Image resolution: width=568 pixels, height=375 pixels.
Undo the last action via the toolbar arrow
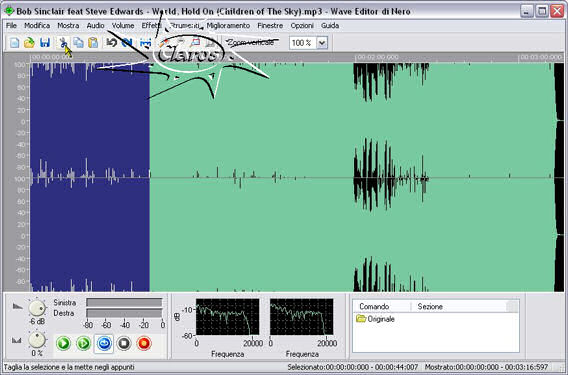pyautogui.click(x=111, y=43)
